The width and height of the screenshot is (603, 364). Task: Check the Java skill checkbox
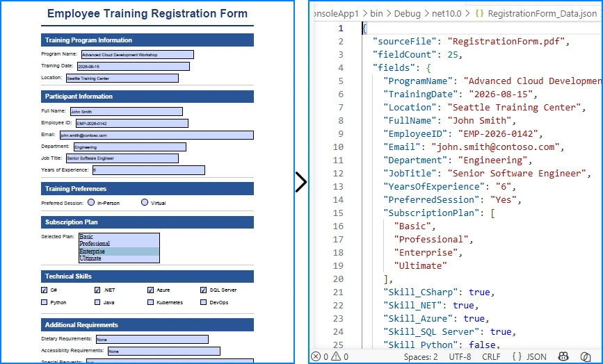click(x=97, y=302)
